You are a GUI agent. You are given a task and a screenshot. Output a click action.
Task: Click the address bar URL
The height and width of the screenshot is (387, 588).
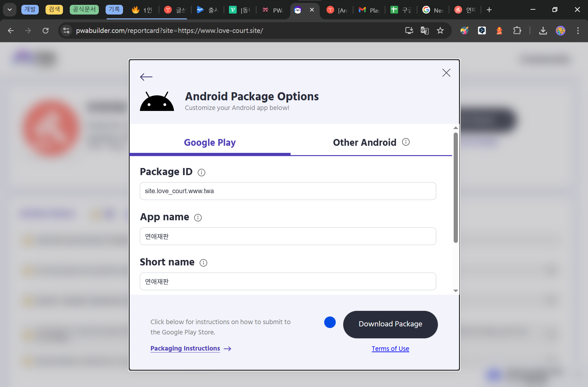coord(170,31)
